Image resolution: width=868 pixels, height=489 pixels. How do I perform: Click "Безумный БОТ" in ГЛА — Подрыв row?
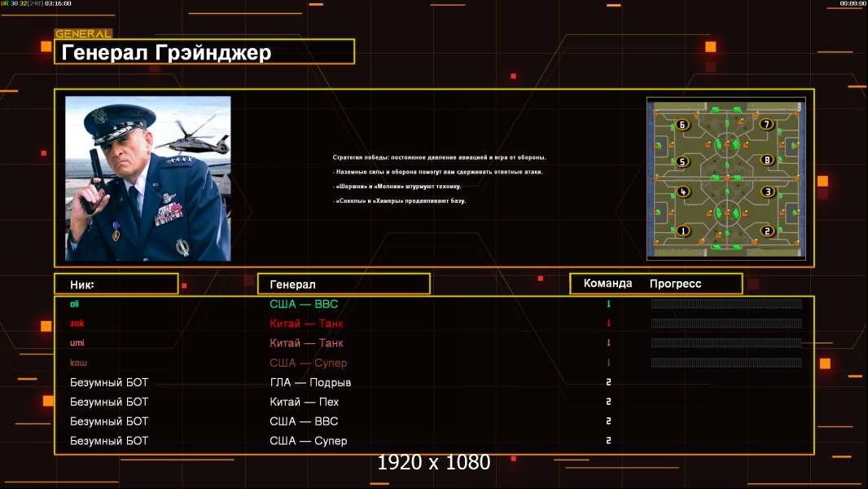tap(109, 382)
